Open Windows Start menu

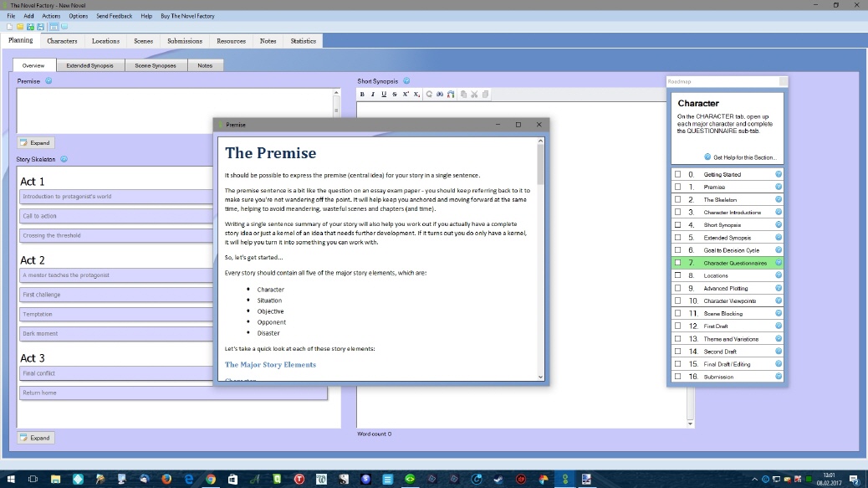11,479
